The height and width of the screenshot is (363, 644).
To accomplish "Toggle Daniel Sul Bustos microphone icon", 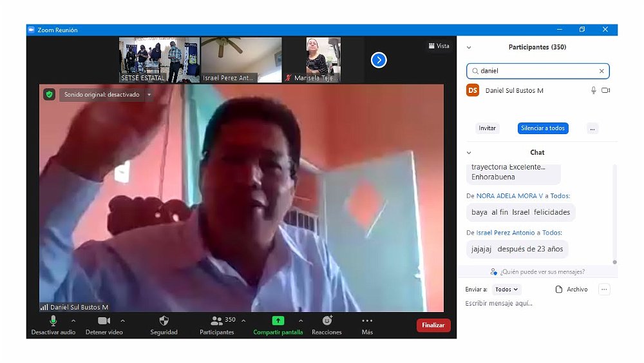I will [593, 91].
